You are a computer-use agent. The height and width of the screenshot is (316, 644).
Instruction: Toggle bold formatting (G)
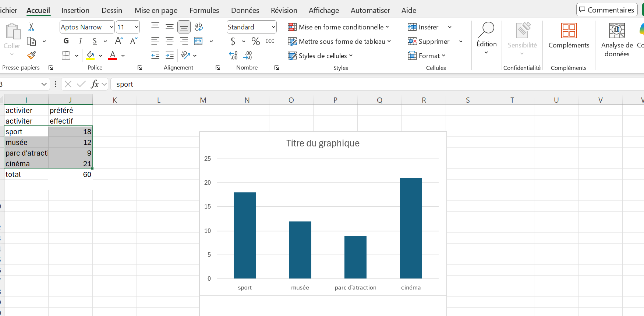pos(66,41)
